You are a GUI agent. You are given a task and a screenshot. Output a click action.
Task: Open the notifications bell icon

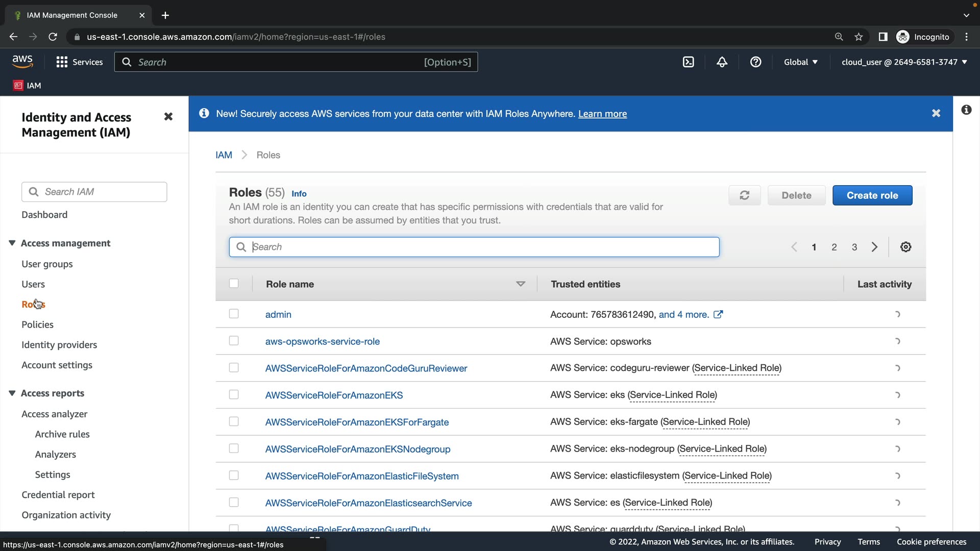[722, 62]
